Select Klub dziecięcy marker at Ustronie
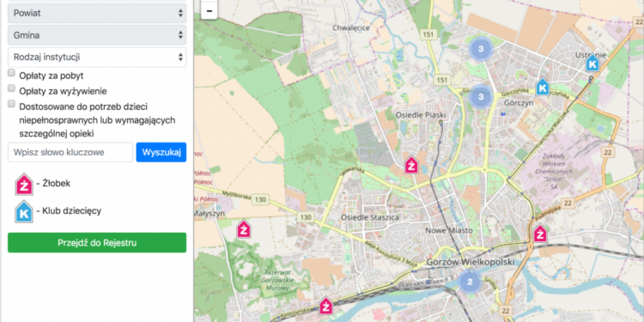The height and width of the screenshot is (322, 644). tap(592, 63)
